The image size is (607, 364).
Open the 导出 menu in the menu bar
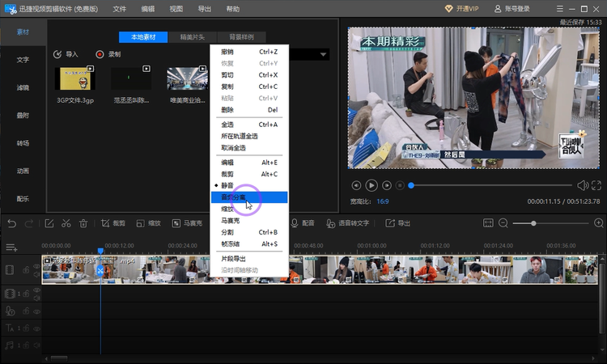[x=204, y=9]
